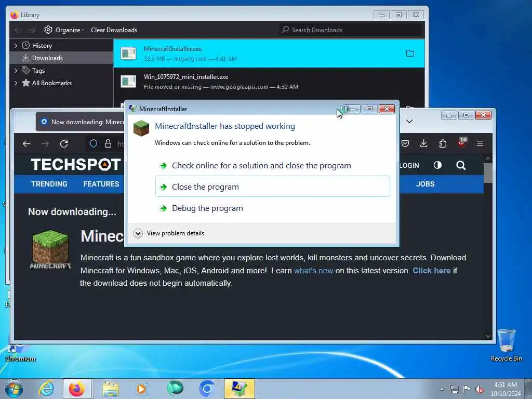Image resolution: width=532 pixels, height=399 pixels.
Task: Select Win_1075972_mini_installer.exe download entry
Action: (269, 82)
